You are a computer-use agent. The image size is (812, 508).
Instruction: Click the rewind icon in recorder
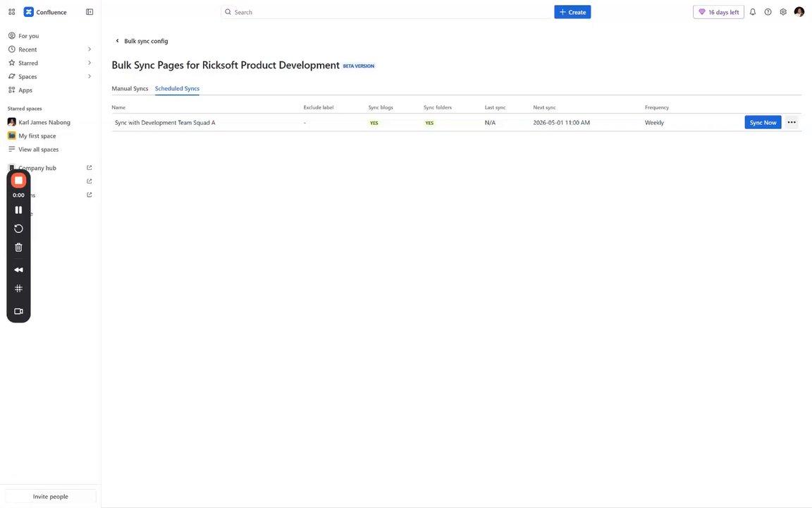tap(18, 270)
